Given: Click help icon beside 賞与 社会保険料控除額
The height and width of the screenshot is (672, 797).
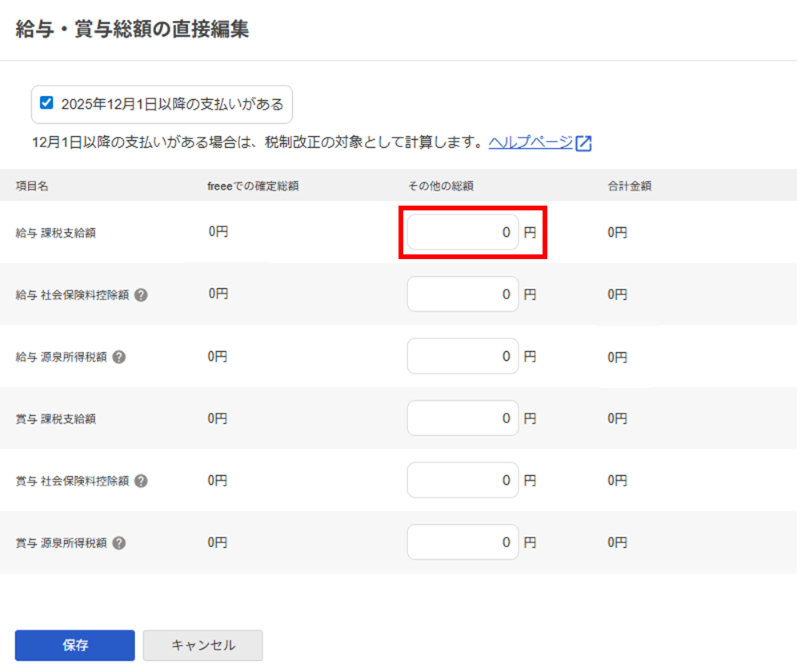Looking at the screenshot, I should pyautogui.click(x=141, y=481).
